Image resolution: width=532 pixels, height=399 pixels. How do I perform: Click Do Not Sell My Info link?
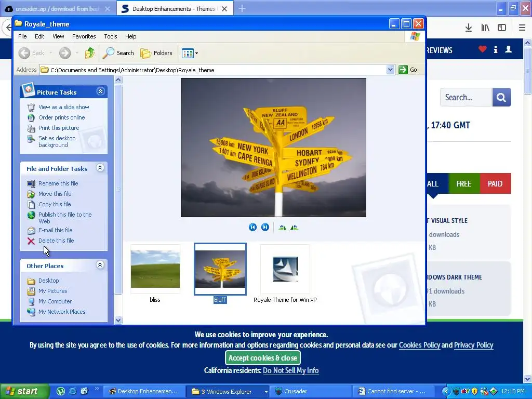tap(291, 370)
